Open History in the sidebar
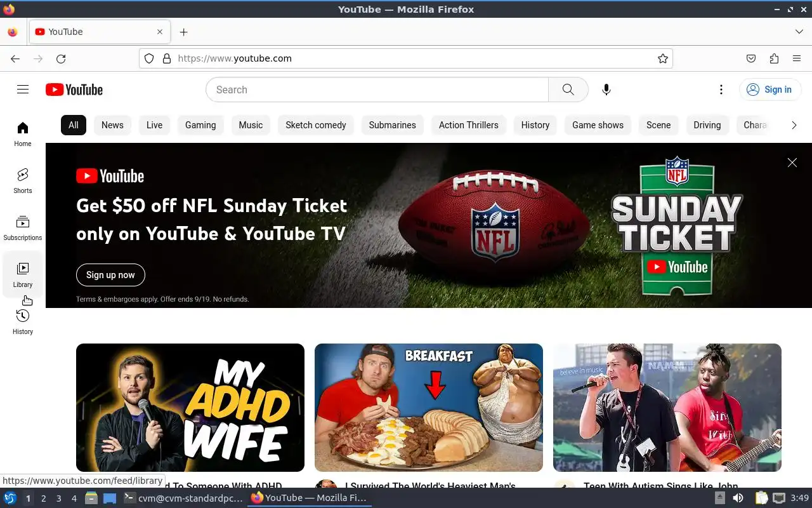The width and height of the screenshot is (812, 508). click(x=23, y=322)
